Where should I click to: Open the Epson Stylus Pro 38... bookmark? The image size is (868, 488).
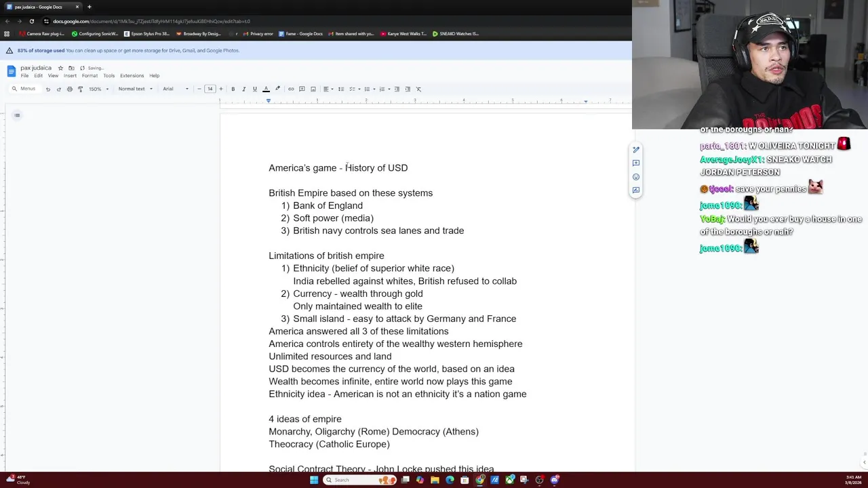(146, 33)
